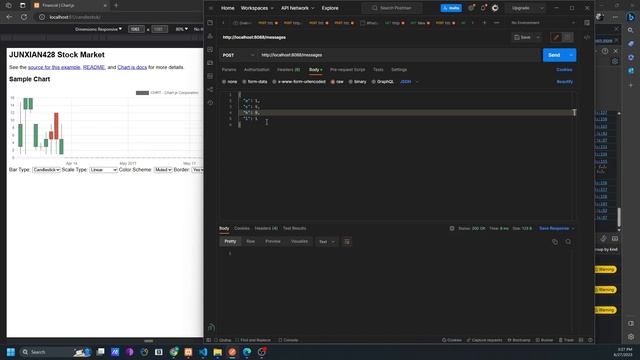Open the code snippet icon in right sidebar

587,37
